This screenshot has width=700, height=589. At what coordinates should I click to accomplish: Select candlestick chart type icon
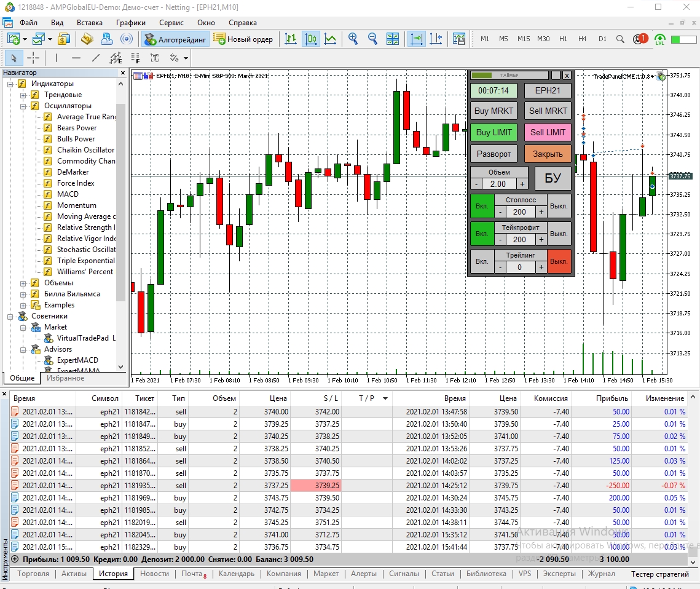pos(311,39)
